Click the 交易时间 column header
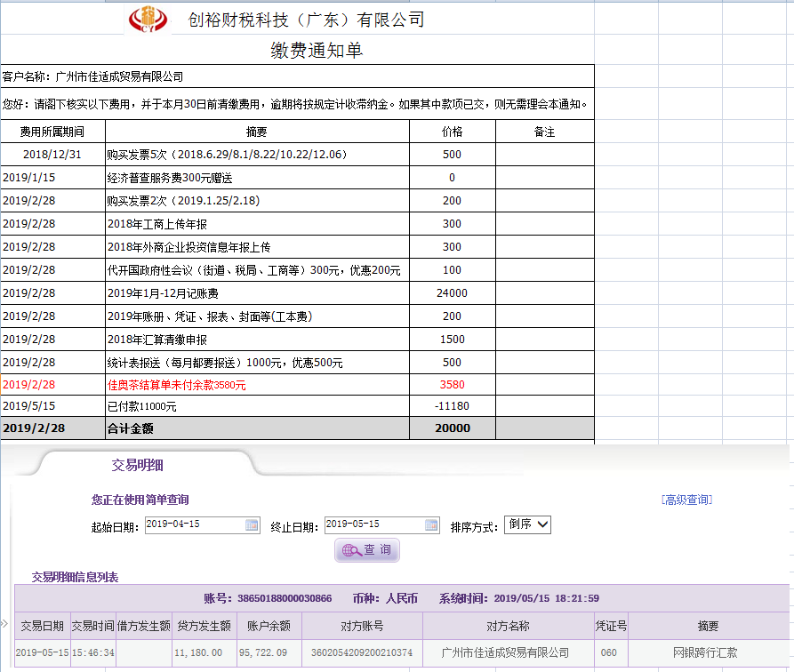794x672 pixels. coord(93,626)
